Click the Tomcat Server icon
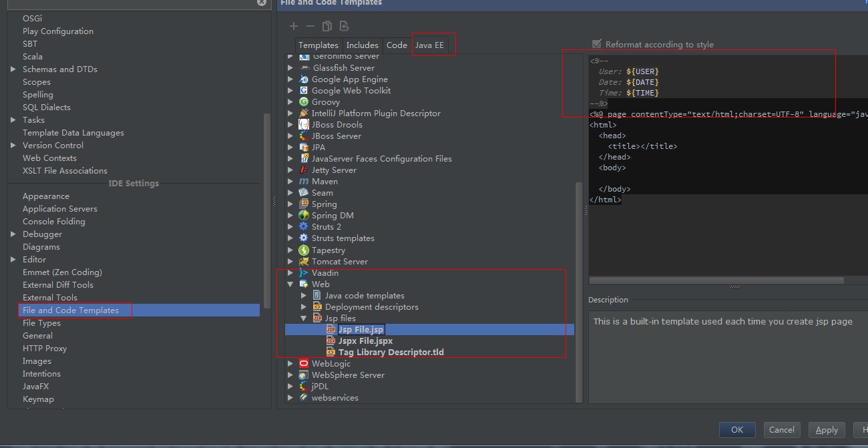868x448 pixels. pyautogui.click(x=304, y=261)
